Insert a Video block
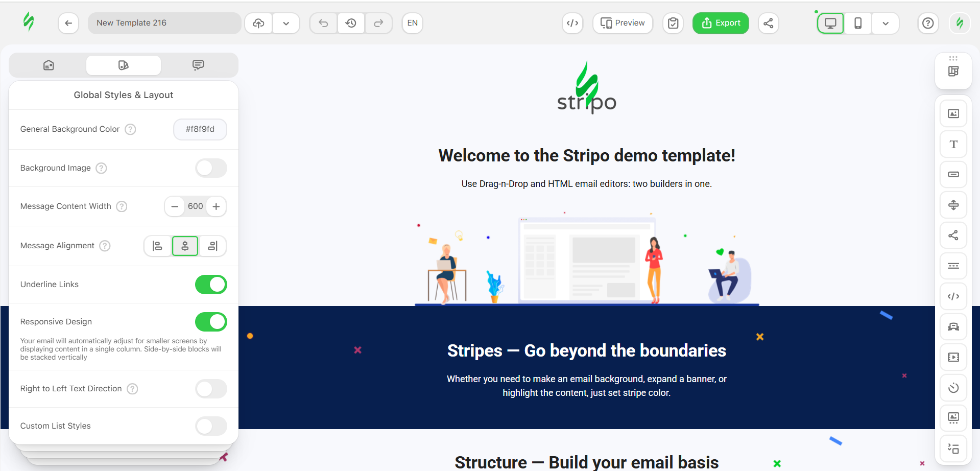 coord(953,357)
